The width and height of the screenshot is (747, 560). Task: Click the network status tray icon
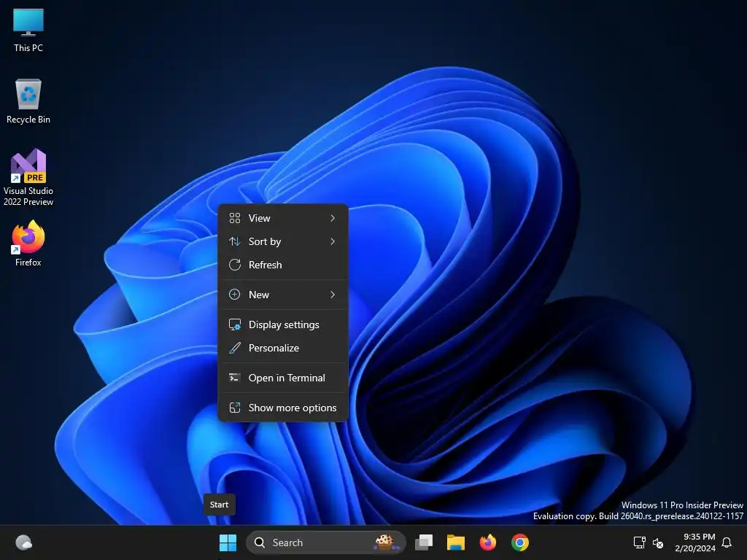639,542
